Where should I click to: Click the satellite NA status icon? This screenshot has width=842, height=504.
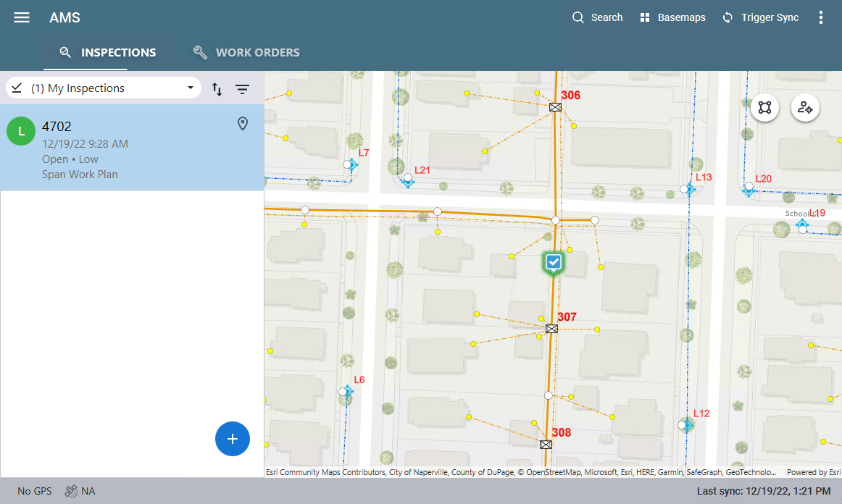pos(72,491)
